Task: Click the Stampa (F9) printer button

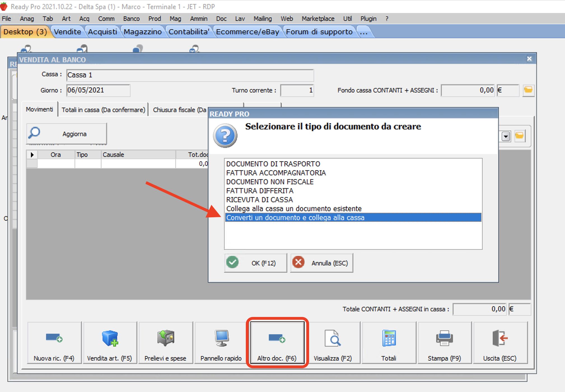Action: 444,343
